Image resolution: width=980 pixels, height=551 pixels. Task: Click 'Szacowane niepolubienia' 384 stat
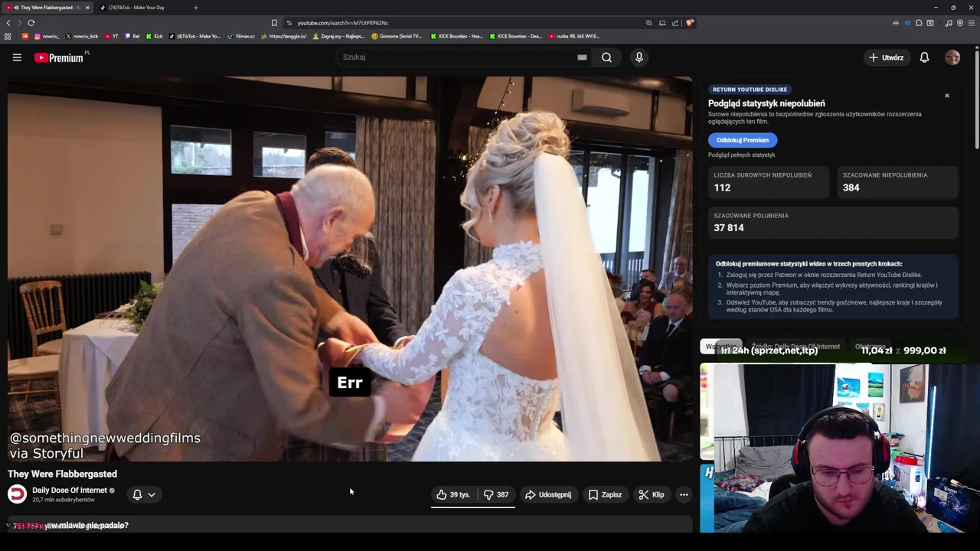coord(897,182)
